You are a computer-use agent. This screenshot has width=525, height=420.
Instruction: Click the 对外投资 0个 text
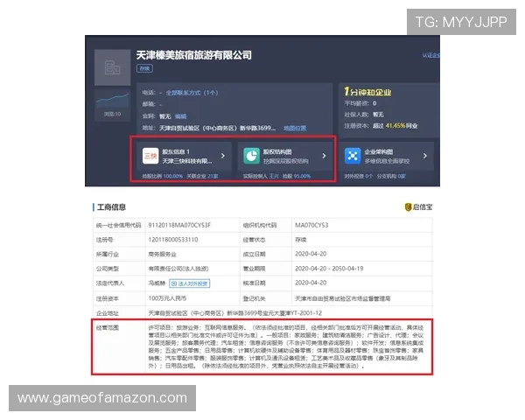point(358,176)
